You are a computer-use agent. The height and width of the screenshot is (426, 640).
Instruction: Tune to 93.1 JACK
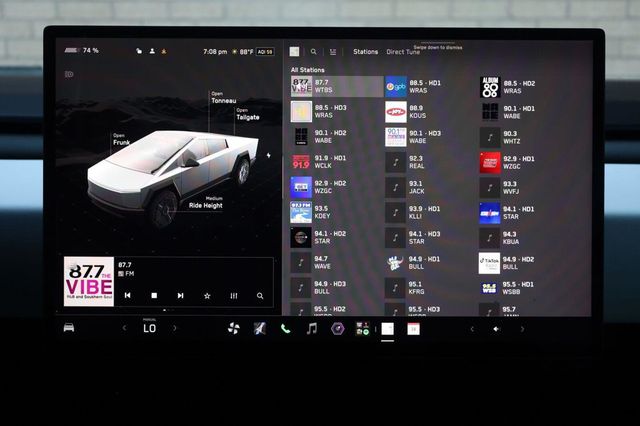[431, 187]
